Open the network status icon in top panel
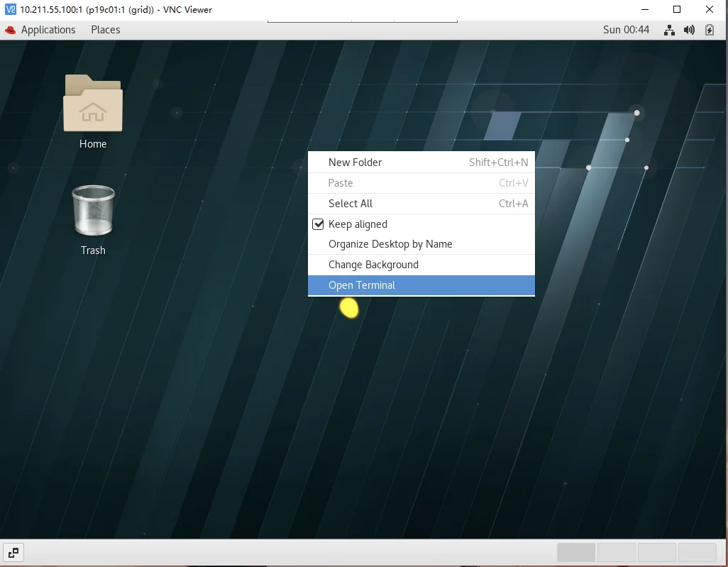This screenshot has height=567, width=728. (x=669, y=31)
